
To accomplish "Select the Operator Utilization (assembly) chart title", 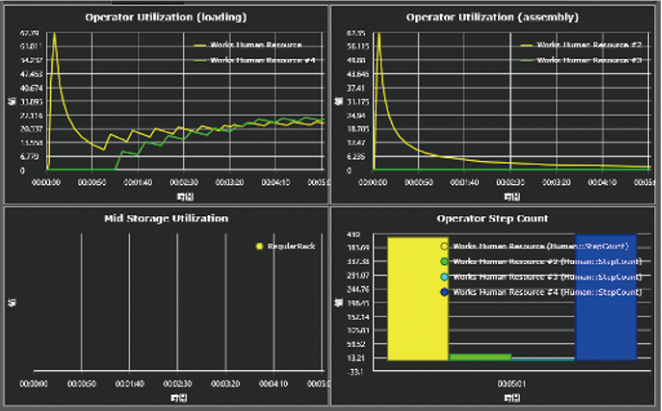I will tap(494, 17).
